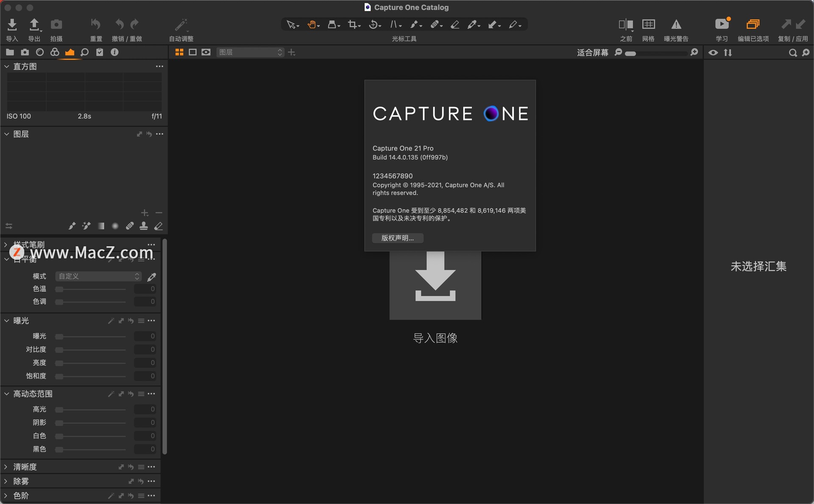Viewport: 814px width, 504px height.
Task: Click the 版权声明... button in about dialog
Action: point(398,238)
